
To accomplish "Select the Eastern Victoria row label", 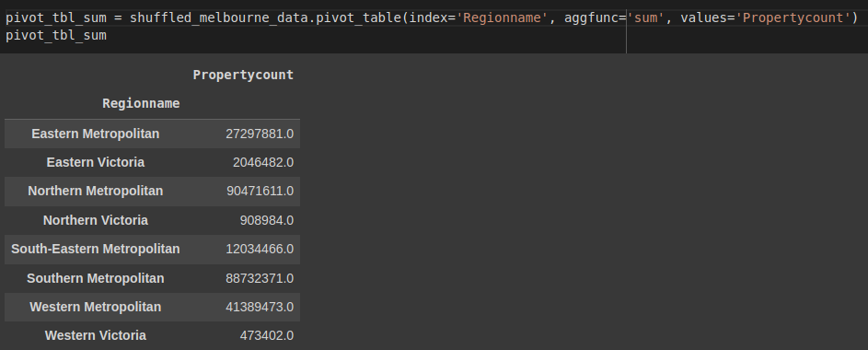I will [95, 162].
